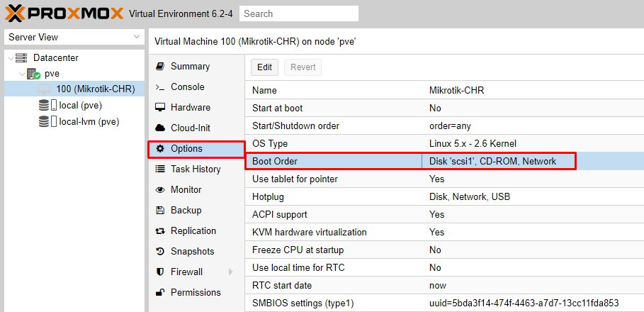The height and width of the screenshot is (312, 644).
Task: Expand the Firewall submenu arrow
Action: click(x=230, y=272)
